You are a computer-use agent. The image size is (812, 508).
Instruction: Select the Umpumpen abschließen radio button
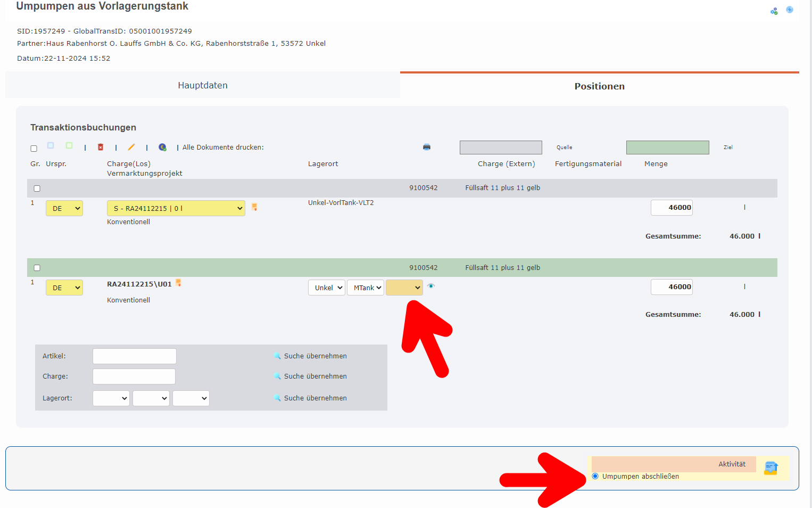(595, 476)
